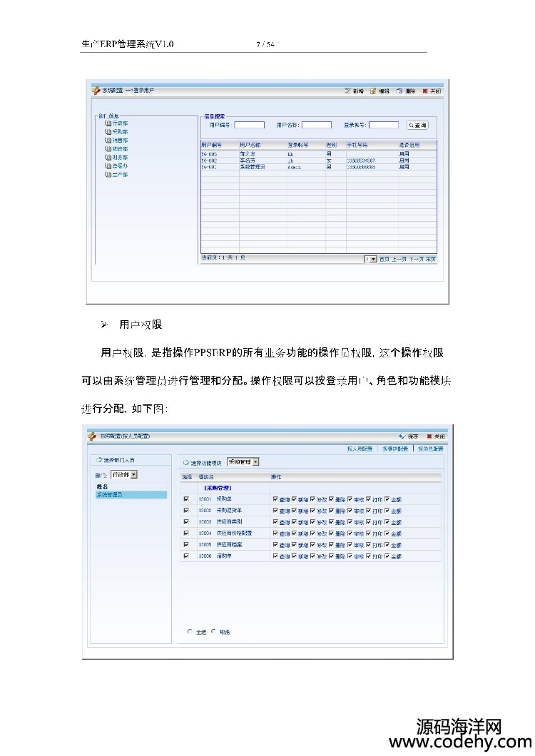The image size is (535, 756).
Task: Toggle 审核 permission for 13005 供应商档案
Action: (x=350, y=545)
